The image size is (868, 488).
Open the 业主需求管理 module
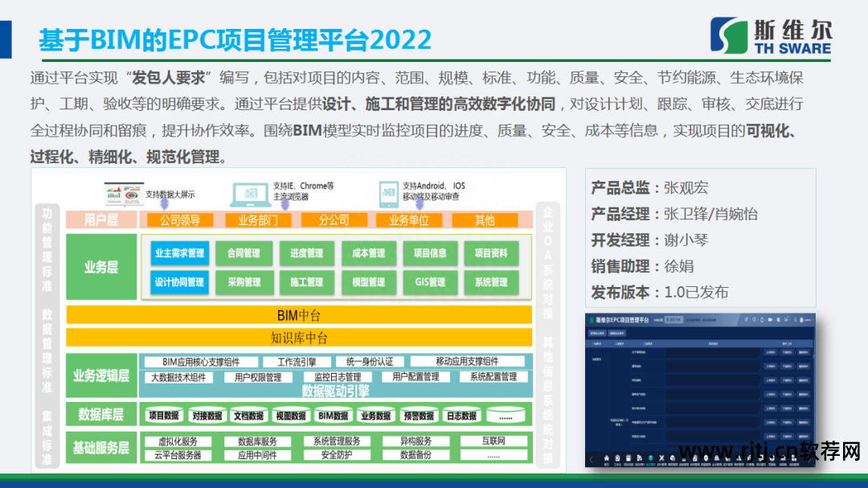click(179, 253)
